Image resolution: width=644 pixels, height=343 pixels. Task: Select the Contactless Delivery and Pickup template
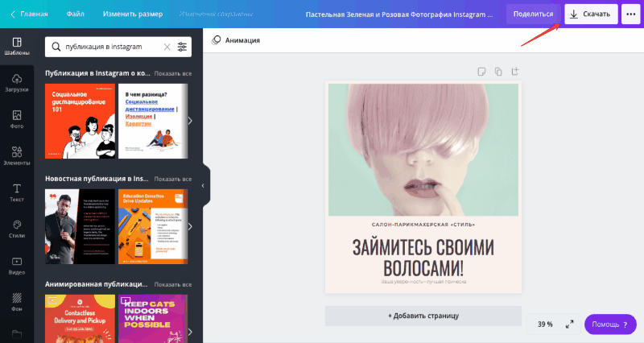tap(80, 319)
